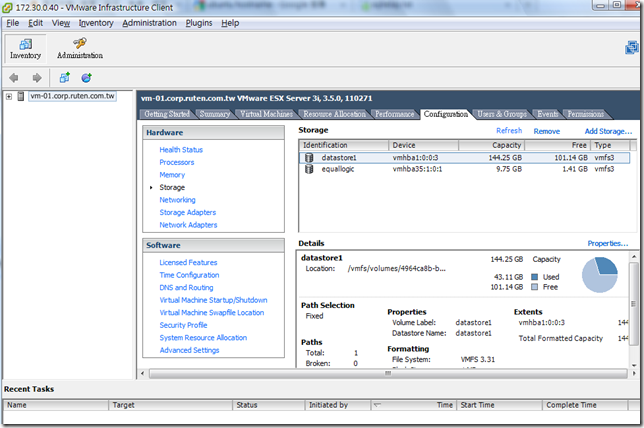Click the horizontal scrollbar right arrow

(633, 374)
